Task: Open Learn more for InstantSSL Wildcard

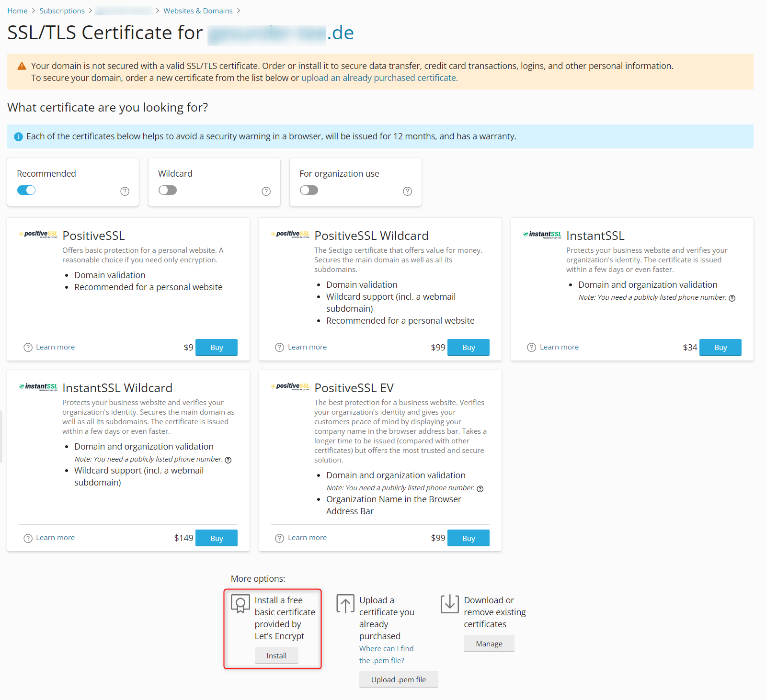Action: coord(55,538)
